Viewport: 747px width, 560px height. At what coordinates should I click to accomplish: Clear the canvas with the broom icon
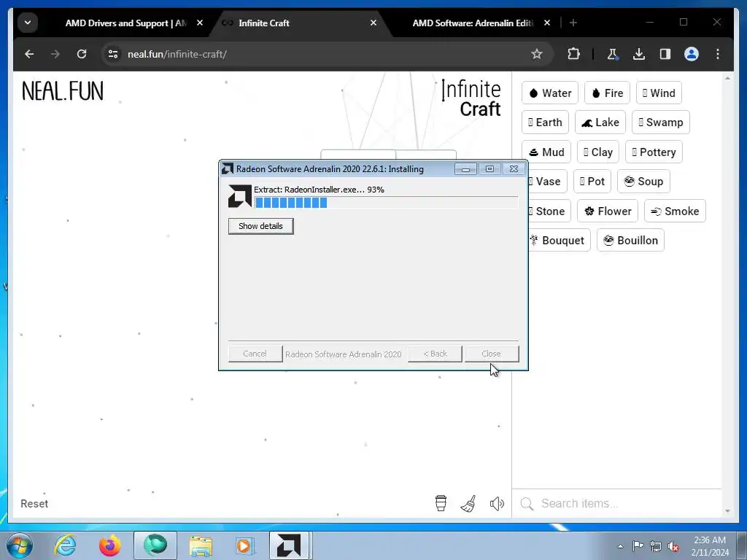pos(468,504)
